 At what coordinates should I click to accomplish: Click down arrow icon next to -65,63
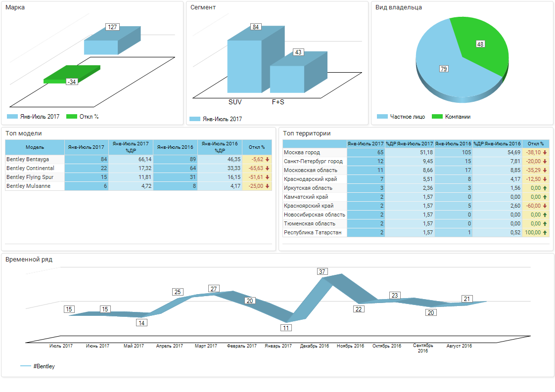coord(267,169)
